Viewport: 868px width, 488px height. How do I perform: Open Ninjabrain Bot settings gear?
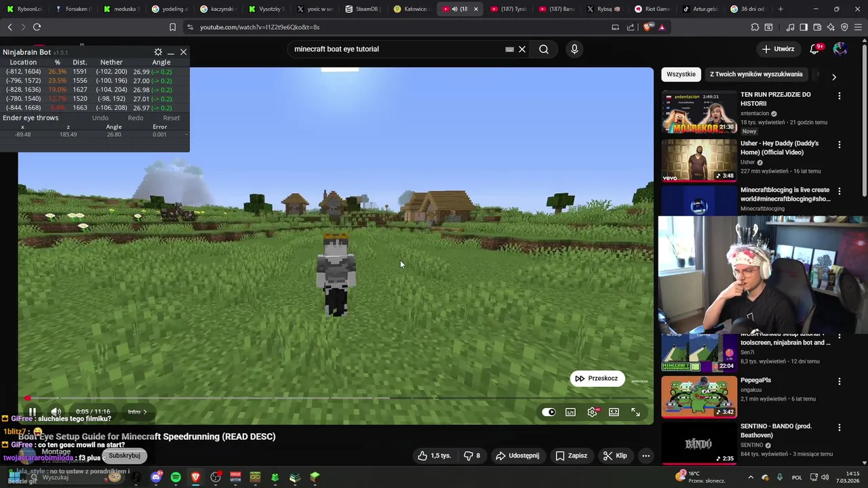click(x=158, y=52)
